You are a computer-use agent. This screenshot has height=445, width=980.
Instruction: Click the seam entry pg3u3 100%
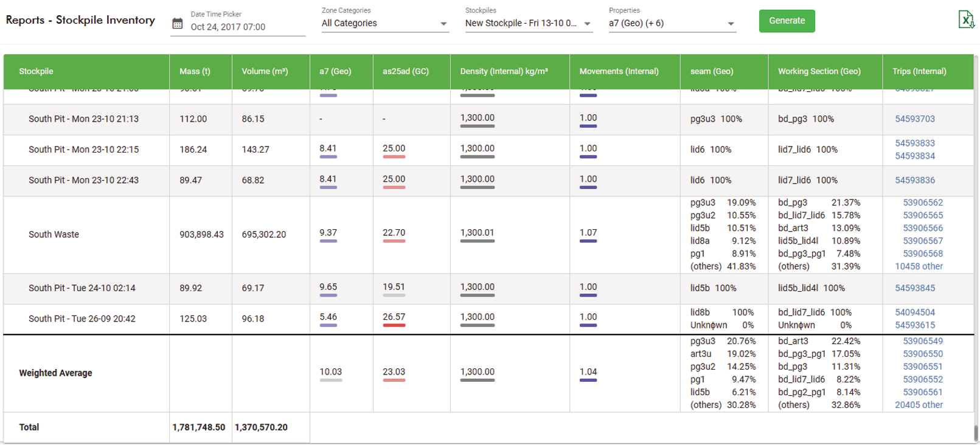pyautogui.click(x=716, y=119)
